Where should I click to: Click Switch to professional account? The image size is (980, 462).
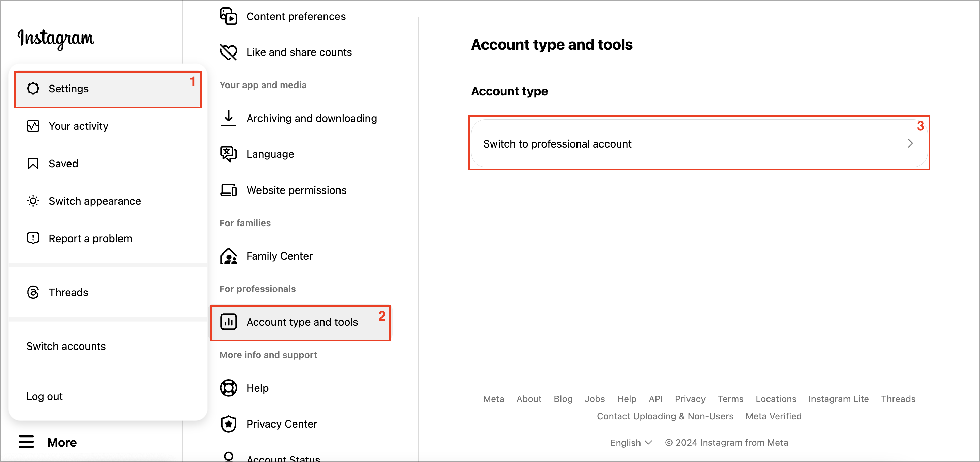[699, 143]
